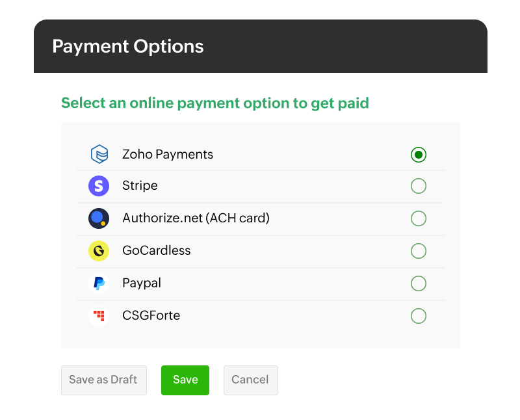This screenshot has height=420, width=520.
Task: Select GoCardless as payment gateway
Action: [419, 251]
